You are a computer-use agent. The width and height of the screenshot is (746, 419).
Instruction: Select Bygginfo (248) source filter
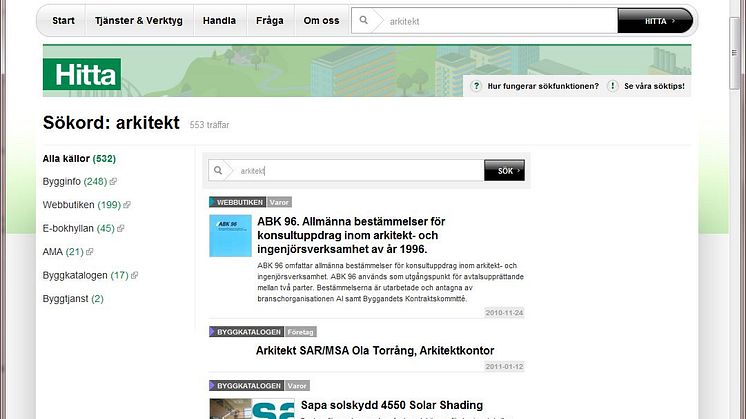tap(75, 182)
